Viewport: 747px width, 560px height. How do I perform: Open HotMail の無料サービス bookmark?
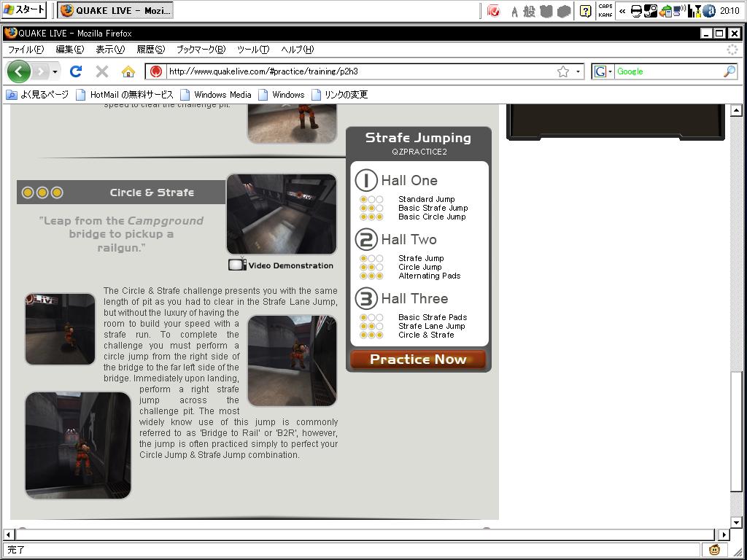pyautogui.click(x=124, y=94)
